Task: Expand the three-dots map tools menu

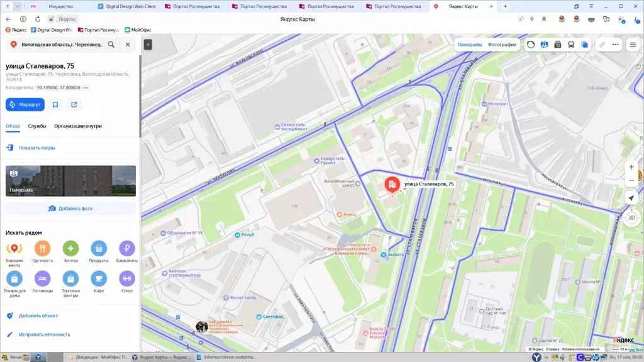Action: 616,45
